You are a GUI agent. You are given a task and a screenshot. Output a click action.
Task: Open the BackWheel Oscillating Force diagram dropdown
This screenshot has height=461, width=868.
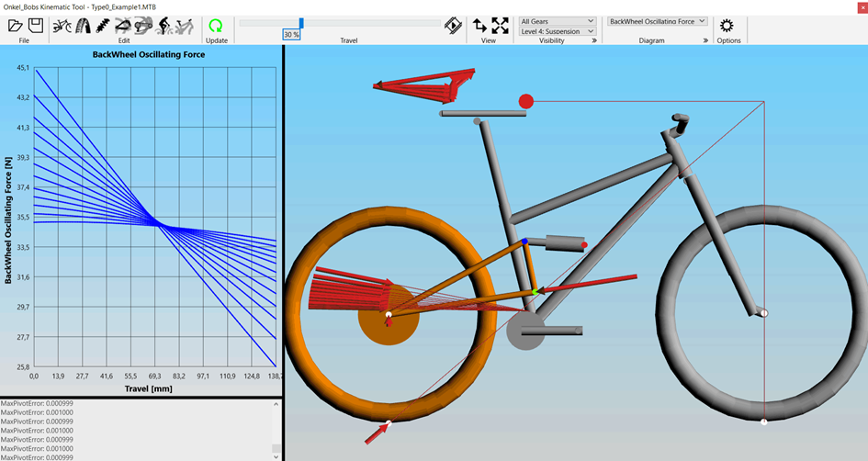coord(657,21)
